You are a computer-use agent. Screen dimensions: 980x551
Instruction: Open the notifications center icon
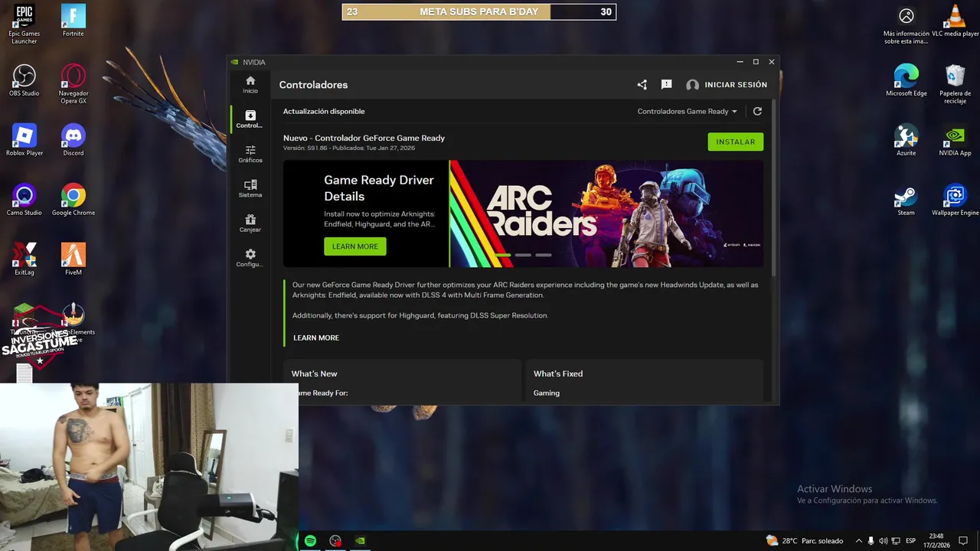[964, 541]
